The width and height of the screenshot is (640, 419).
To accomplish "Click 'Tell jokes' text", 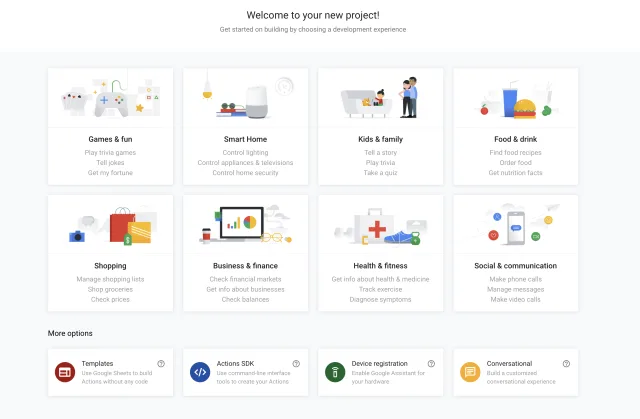I will (x=110, y=162).
